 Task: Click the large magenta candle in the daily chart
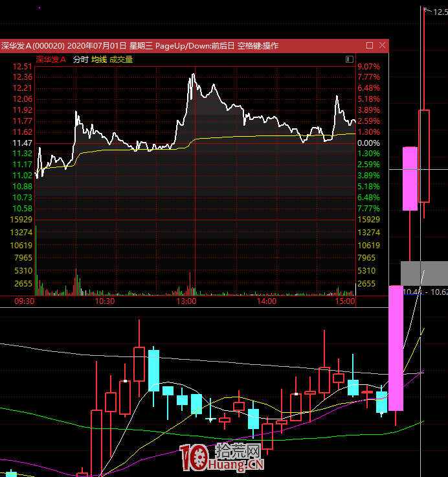pos(396,348)
